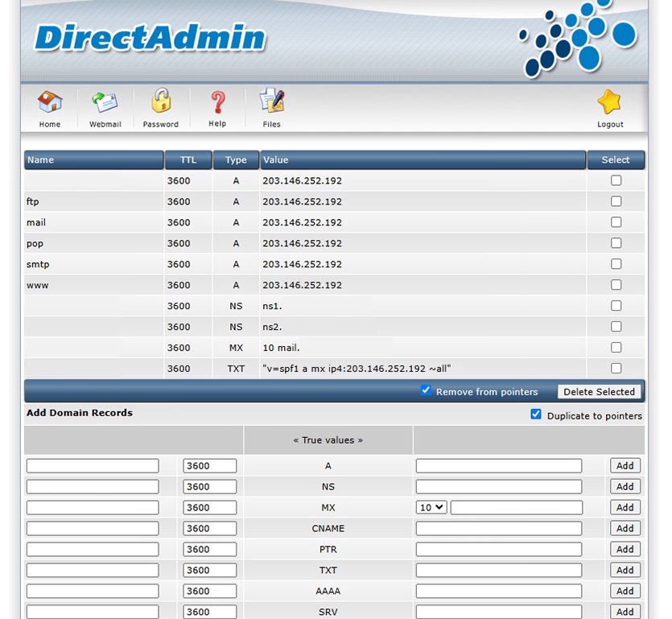Click Add button for TXT record
Image resolution: width=672 pixels, height=619 pixels.
point(625,570)
